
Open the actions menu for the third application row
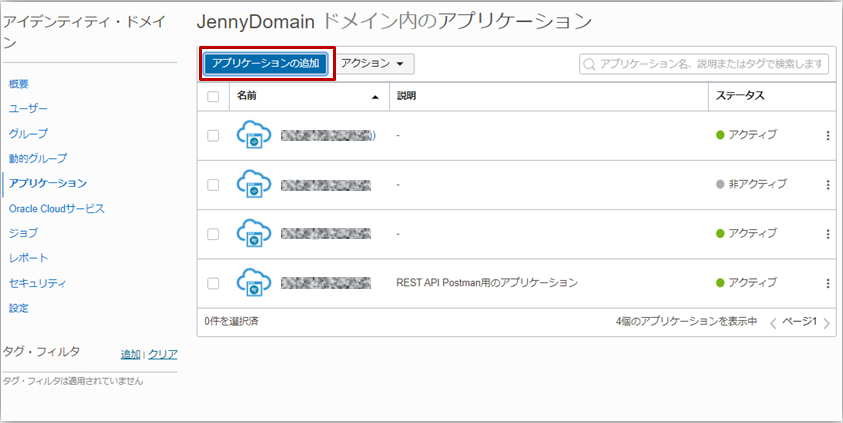(x=827, y=233)
